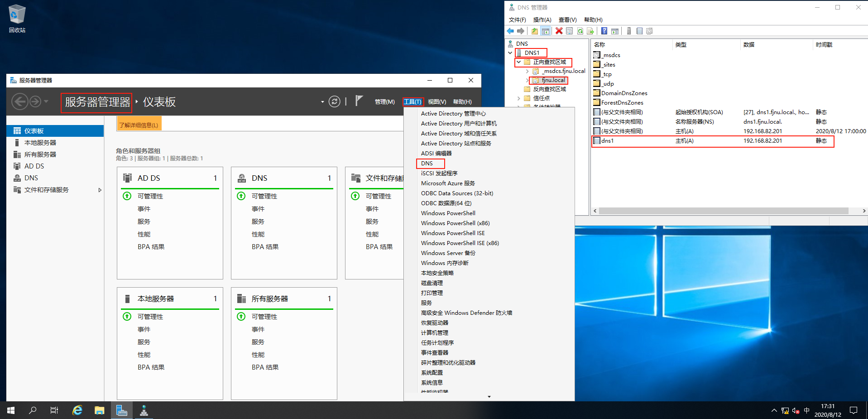The height and width of the screenshot is (419, 868).
Task: Select 所有服务器 in Server Manager sidebar
Action: pos(55,154)
